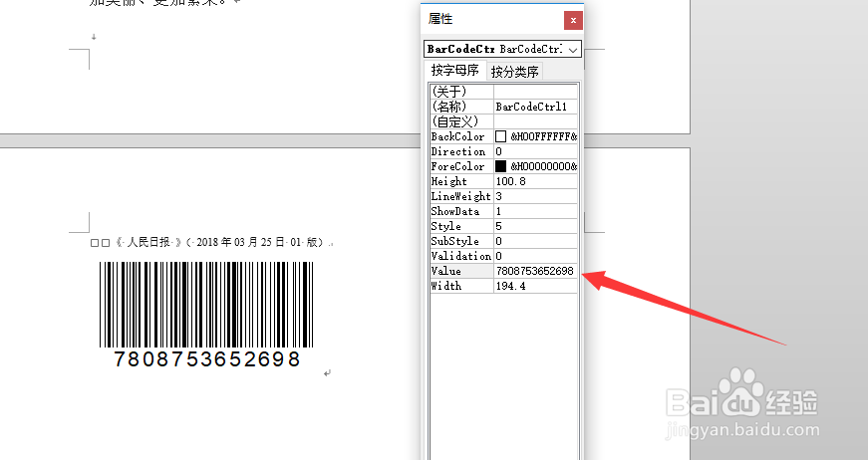Edit the Style value 5
Viewport: 868px width, 460px height.
(535, 226)
